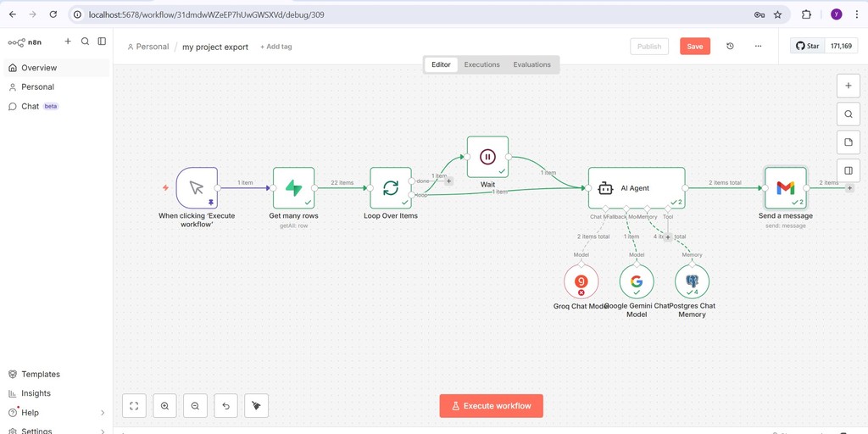Click the manual trigger node icon
The height and width of the screenshot is (434, 868).
point(197,187)
